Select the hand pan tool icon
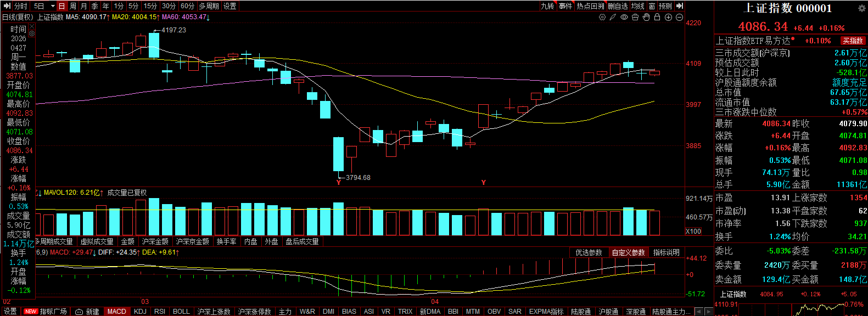The image size is (868, 316). [x=646, y=17]
